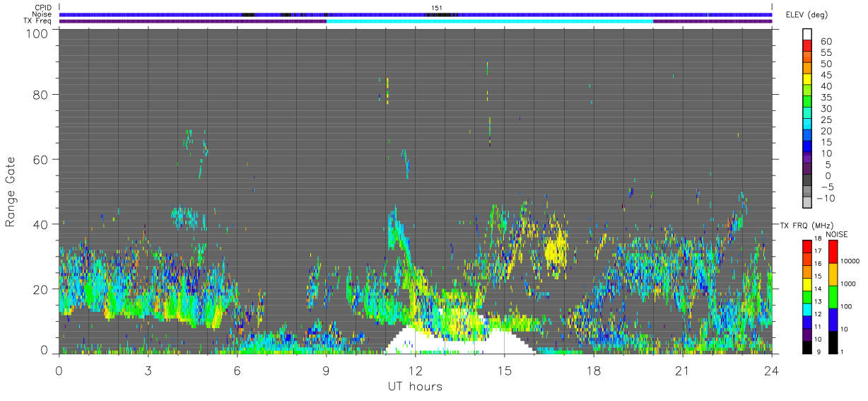This screenshot has width=868, height=401.
Task: Click the TX FRQ legend label '11'
Action: pyautogui.click(x=819, y=327)
